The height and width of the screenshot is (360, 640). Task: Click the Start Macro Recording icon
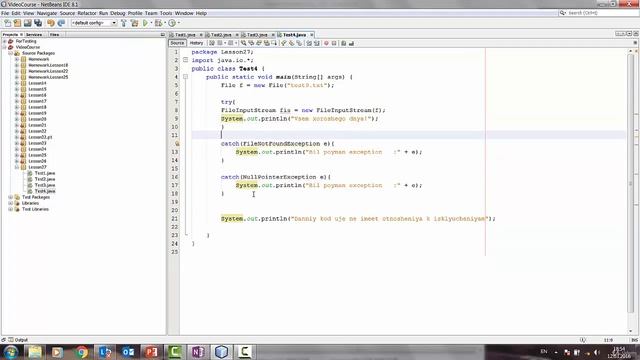326,43
